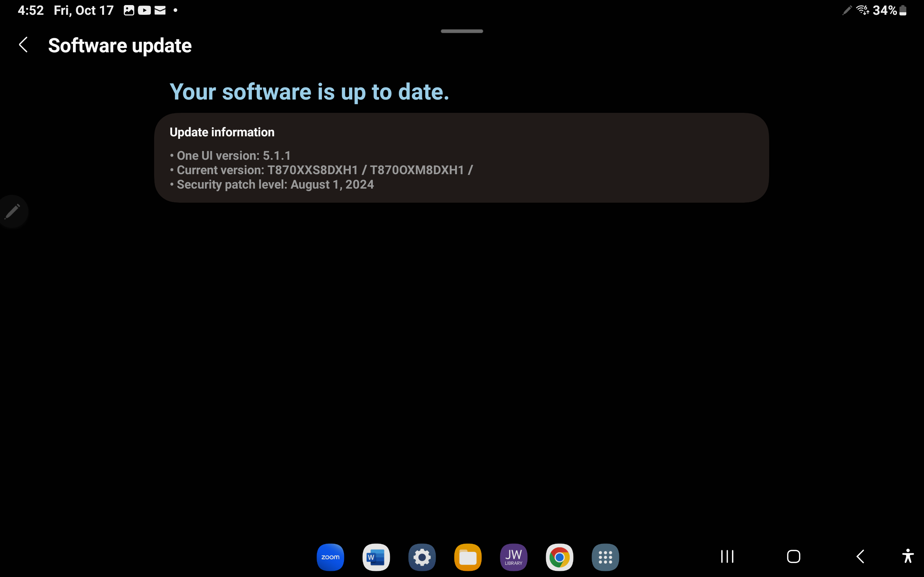Open the Zoom app from taskbar

(330, 557)
